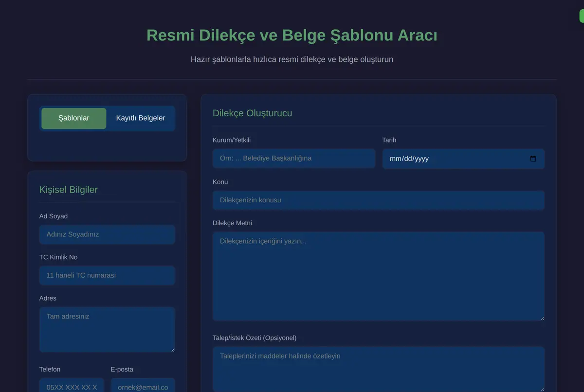This screenshot has height=392, width=584.
Task: Click the Kurum/Yetkili label
Action: pyautogui.click(x=232, y=140)
